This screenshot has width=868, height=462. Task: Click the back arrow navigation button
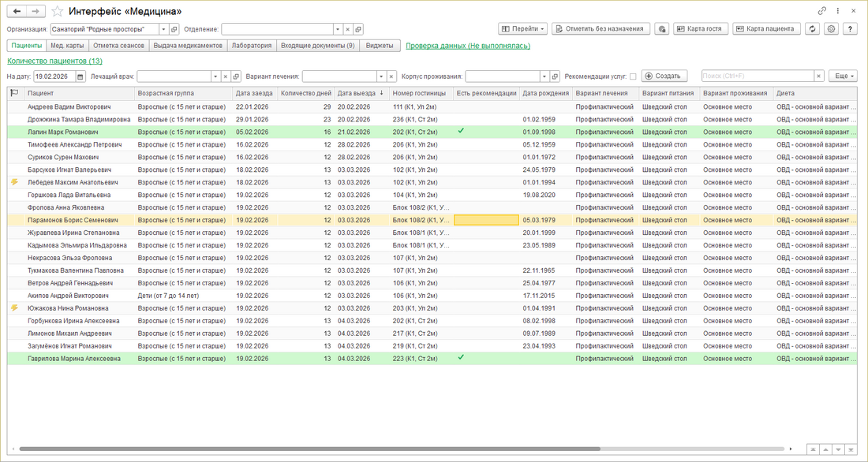[x=17, y=12]
